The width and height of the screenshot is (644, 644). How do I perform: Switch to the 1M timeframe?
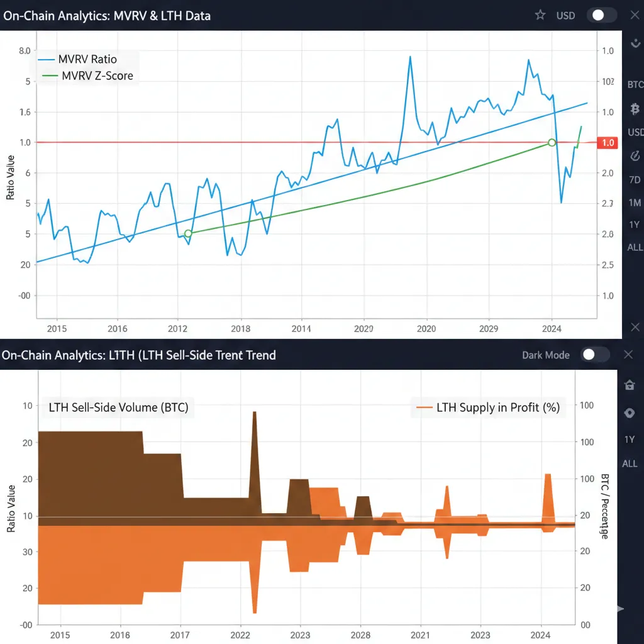click(x=634, y=202)
